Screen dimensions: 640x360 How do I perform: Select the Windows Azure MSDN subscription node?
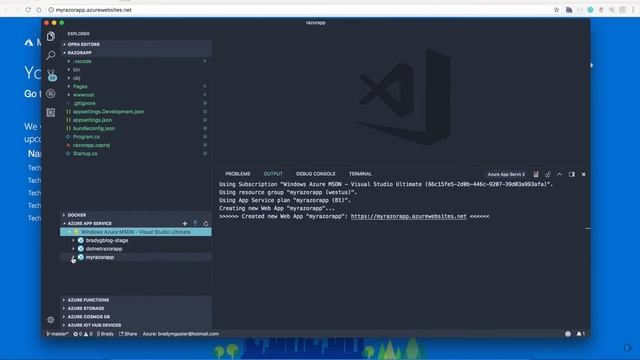pyautogui.click(x=136, y=232)
